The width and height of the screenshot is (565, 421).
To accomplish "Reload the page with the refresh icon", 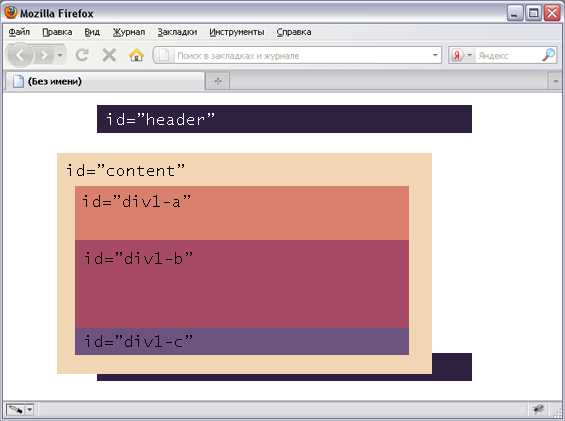I will pos(83,55).
